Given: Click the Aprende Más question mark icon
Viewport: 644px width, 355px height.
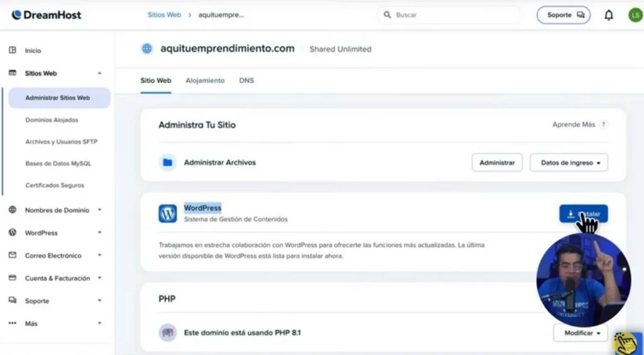Looking at the screenshot, I should (x=603, y=124).
